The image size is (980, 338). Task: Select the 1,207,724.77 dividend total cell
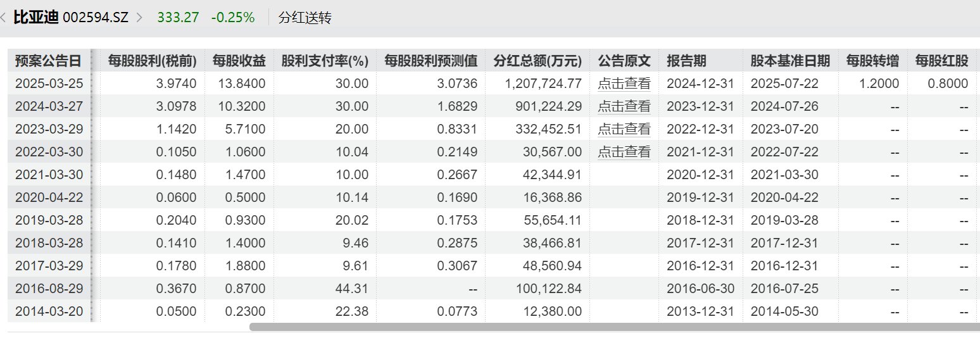coord(543,84)
